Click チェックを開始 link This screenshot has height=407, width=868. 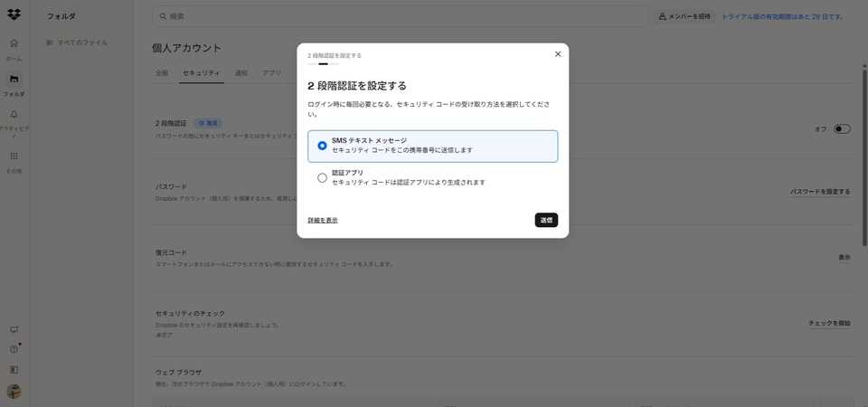point(829,323)
